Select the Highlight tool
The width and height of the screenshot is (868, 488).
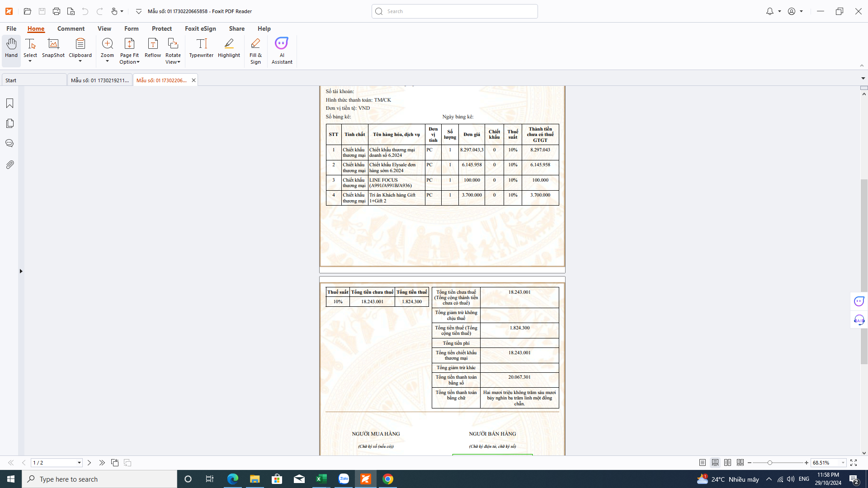click(x=229, y=48)
